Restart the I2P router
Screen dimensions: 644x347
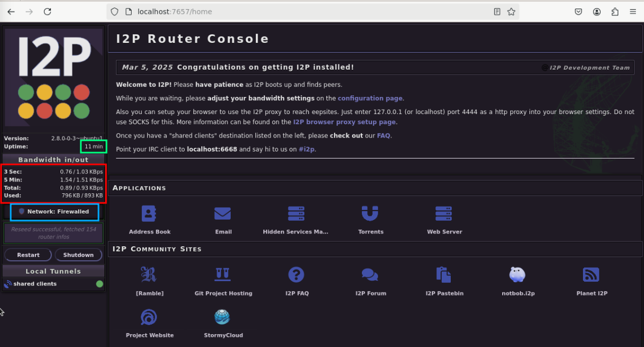pyautogui.click(x=28, y=255)
